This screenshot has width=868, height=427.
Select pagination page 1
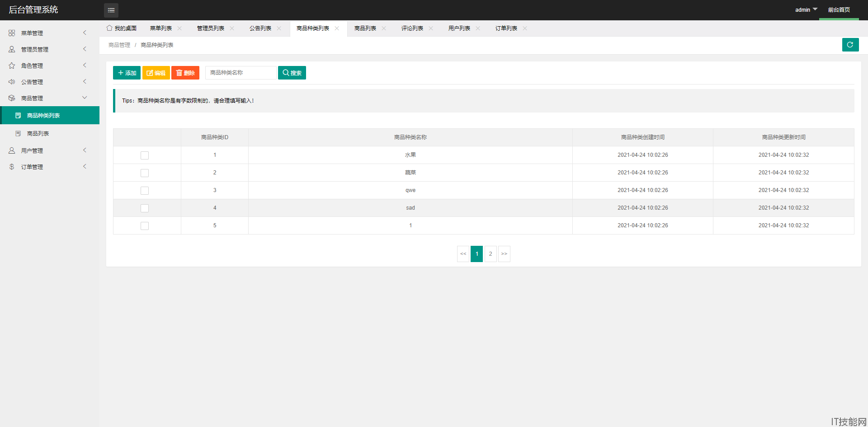click(x=477, y=254)
